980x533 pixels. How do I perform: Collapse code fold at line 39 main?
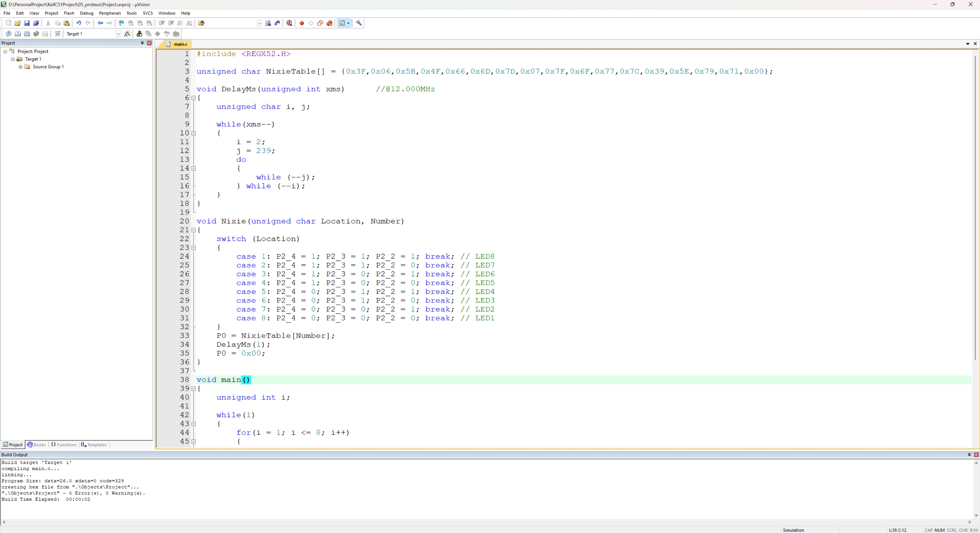(x=194, y=389)
